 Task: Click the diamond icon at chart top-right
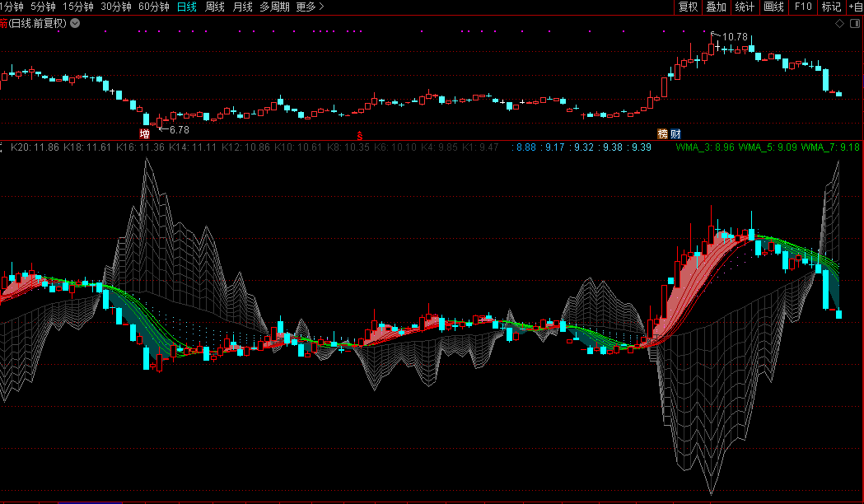[838, 23]
